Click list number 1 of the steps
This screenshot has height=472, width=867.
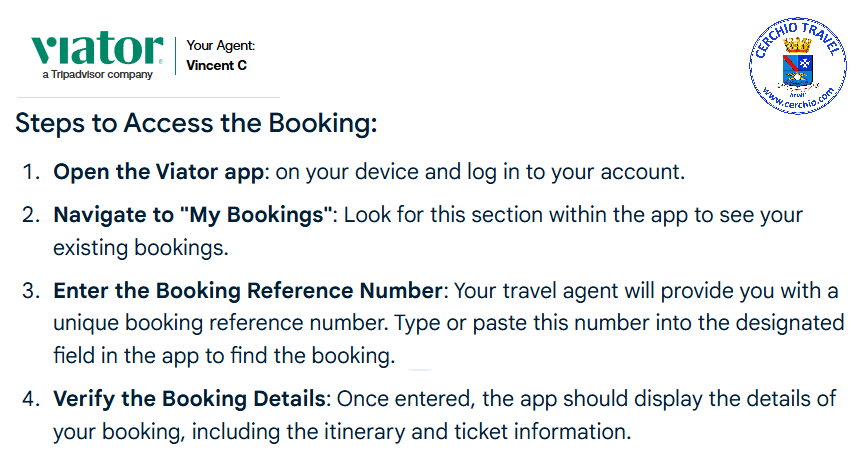[x=31, y=171]
